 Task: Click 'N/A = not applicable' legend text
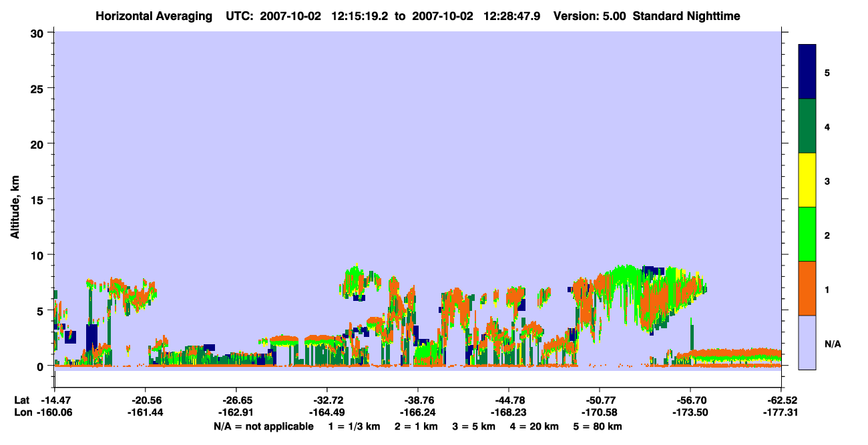264,426
